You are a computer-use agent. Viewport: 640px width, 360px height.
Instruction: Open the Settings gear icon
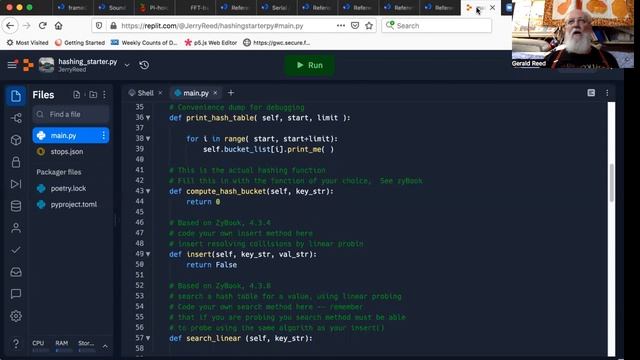click(16, 316)
